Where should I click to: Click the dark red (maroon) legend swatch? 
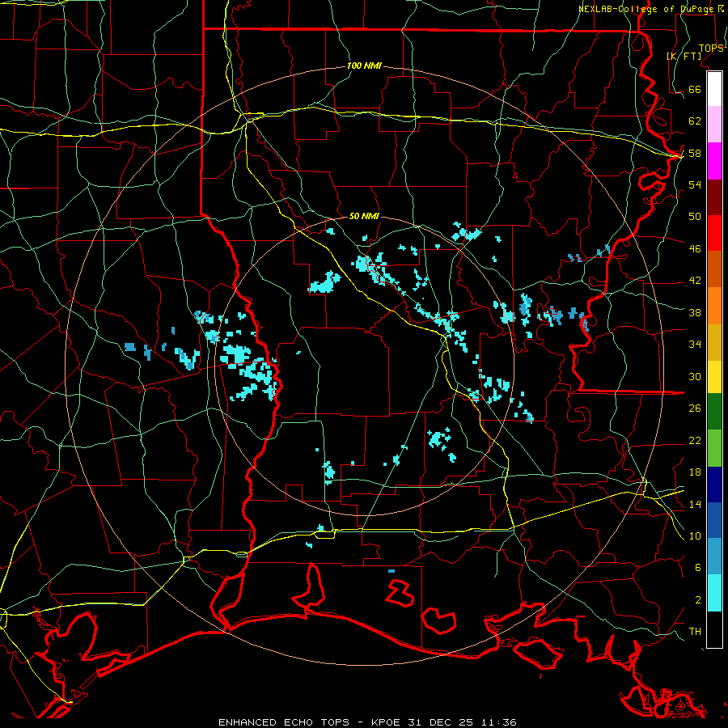[714, 197]
